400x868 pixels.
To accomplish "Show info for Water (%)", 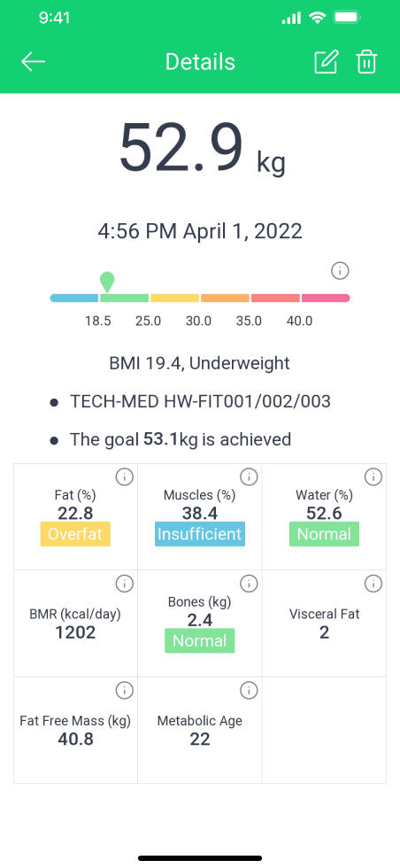I will (x=373, y=477).
